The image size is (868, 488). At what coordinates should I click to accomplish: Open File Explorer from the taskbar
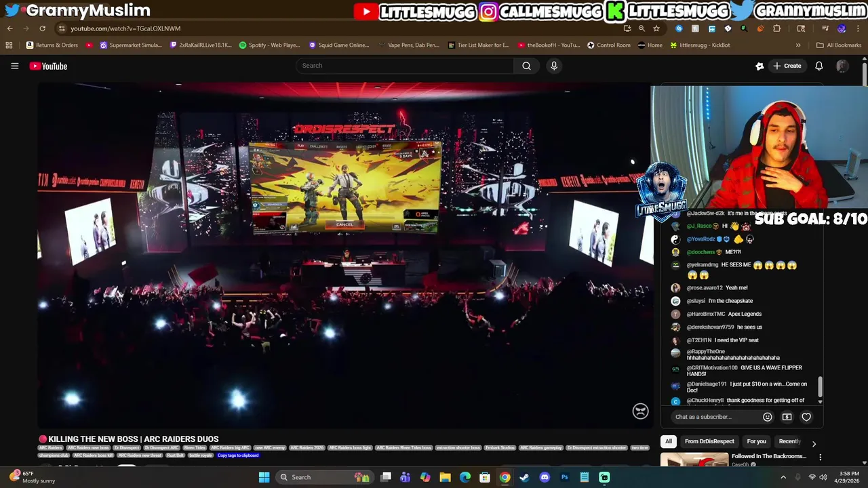445,477
